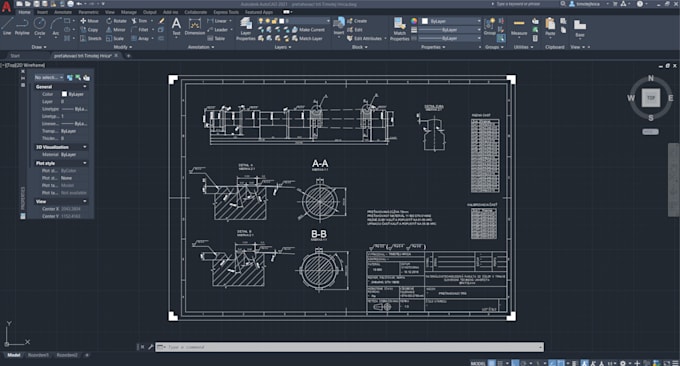Expand the Annotation panel dropdown
Viewport: 680px width, 366px height.
click(x=201, y=47)
